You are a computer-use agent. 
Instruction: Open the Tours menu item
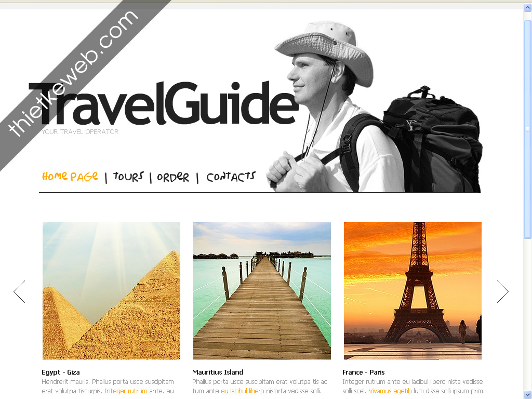click(128, 177)
